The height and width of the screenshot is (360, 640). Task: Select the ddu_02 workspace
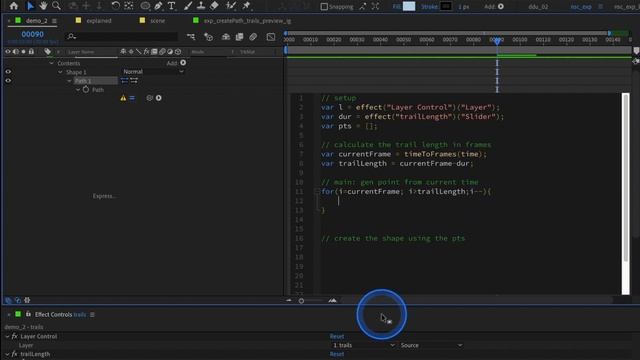click(538, 7)
